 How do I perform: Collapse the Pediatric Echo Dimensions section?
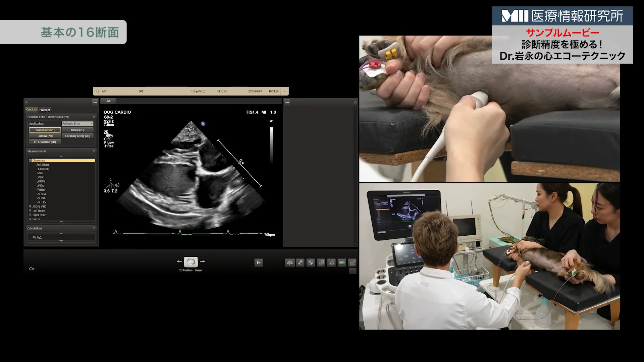pos(94,117)
